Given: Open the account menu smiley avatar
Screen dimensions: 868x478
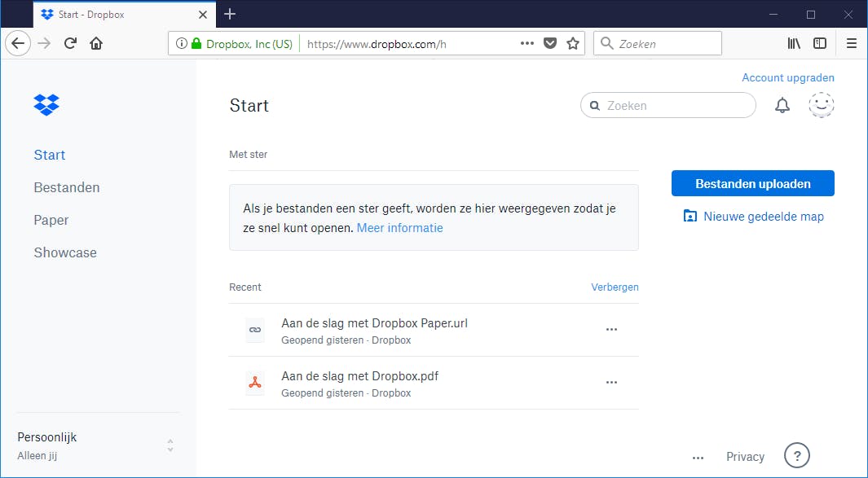Looking at the screenshot, I should [822, 105].
